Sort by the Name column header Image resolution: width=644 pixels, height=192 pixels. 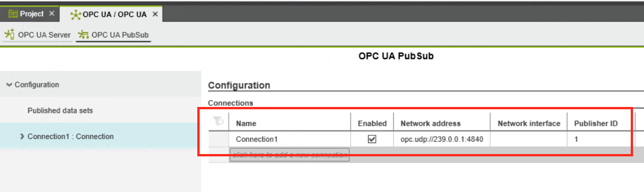[290, 123]
